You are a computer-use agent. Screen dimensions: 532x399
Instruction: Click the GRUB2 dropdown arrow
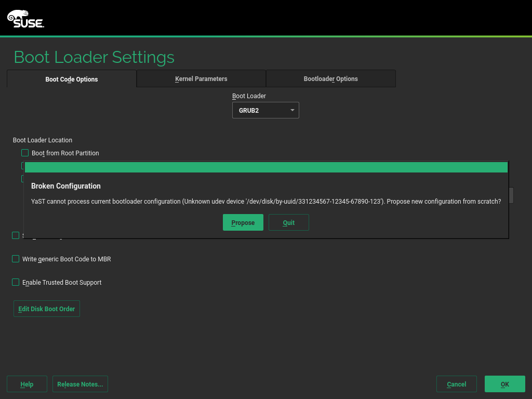pos(292,110)
